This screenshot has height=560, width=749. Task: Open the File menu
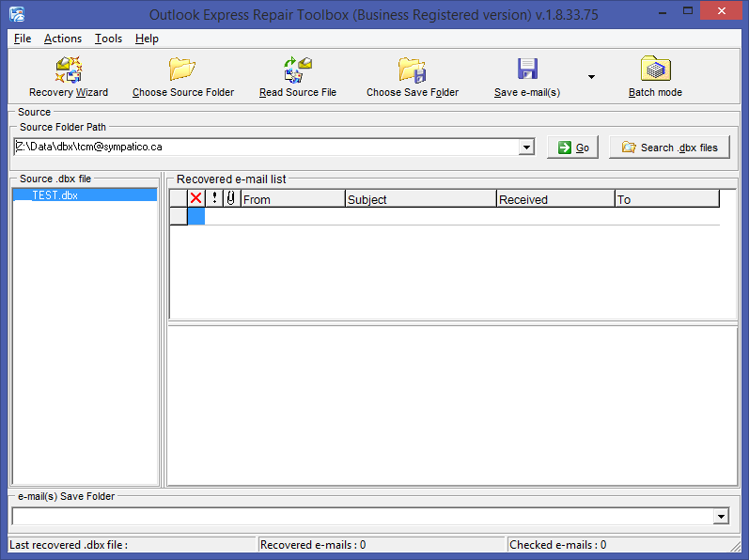pyautogui.click(x=23, y=39)
